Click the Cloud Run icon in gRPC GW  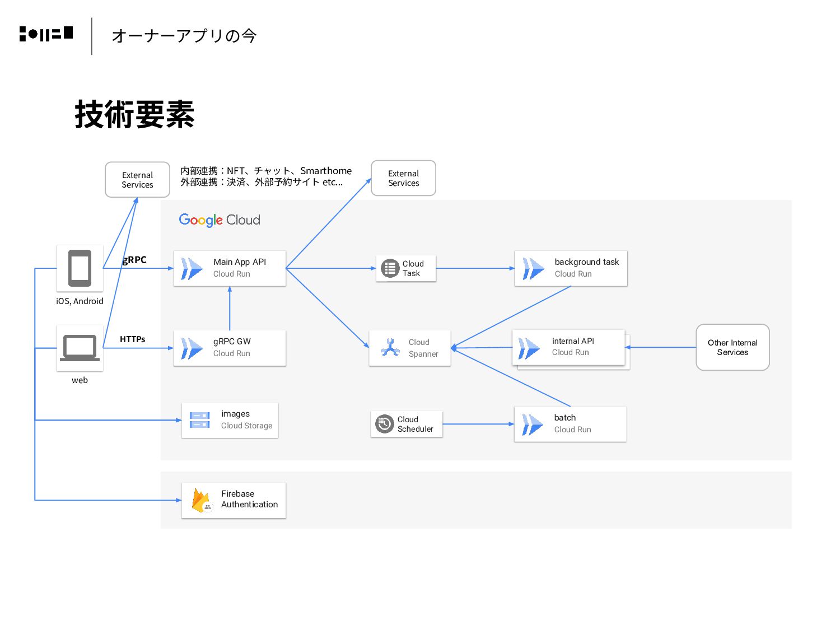pyautogui.click(x=192, y=348)
